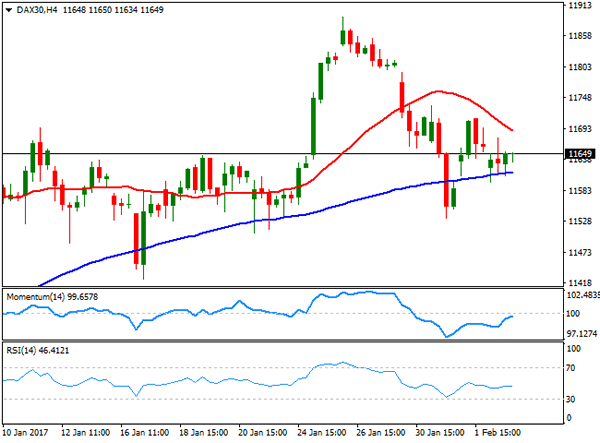
Task: Click the red moving average peak near 11748
Action: click(x=438, y=91)
